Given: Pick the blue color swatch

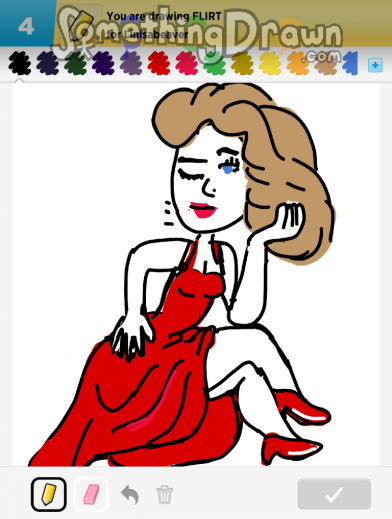Looking at the screenshot, I should point(350,63).
